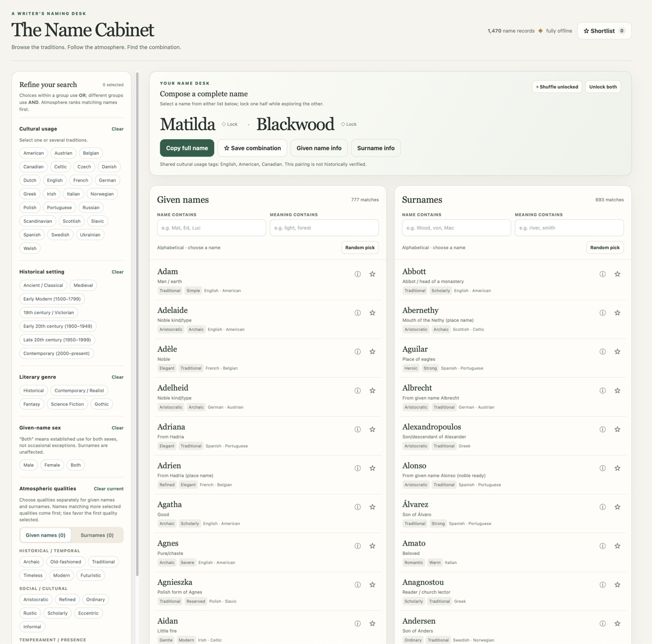
Task: Select the Medieval historical setting
Action: pyautogui.click(x=83, y=285)
